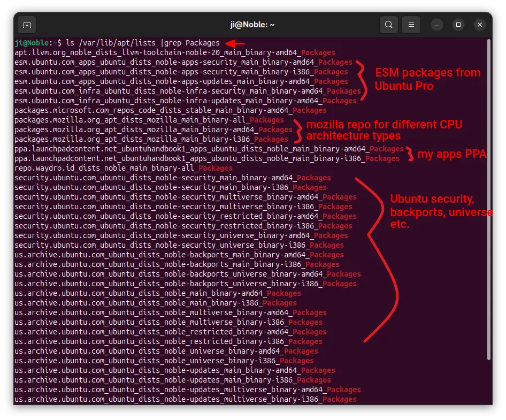The height and width of the screenshot is (420, 506).
Task: Click the repo.waydro.id noble main line
Action: tap(124, 168)
